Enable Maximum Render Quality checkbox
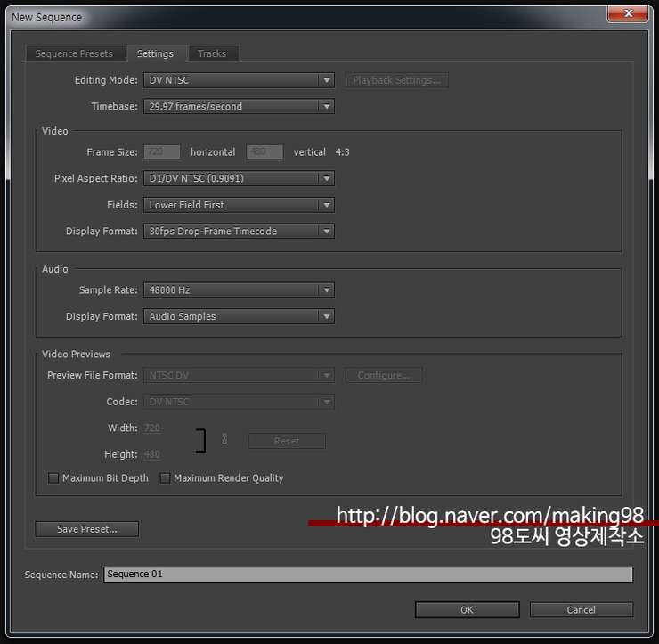659x644 pixels. click(x=165, y=478)
